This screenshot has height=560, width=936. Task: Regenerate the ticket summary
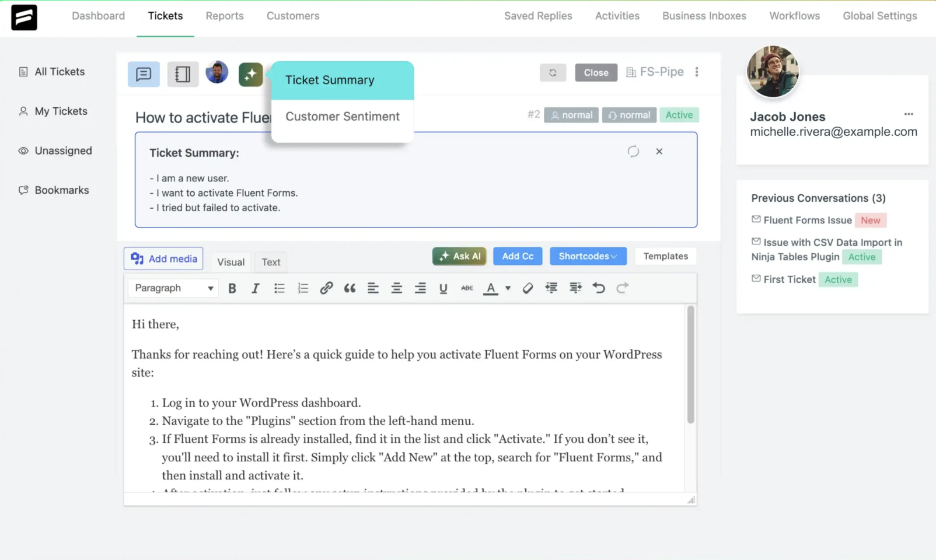633,152
